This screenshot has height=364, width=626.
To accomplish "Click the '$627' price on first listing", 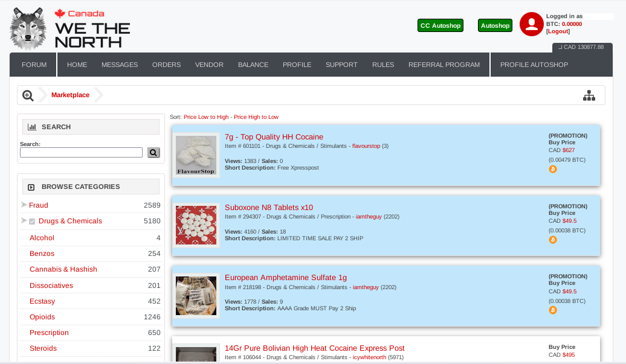I will pos(569,150).
